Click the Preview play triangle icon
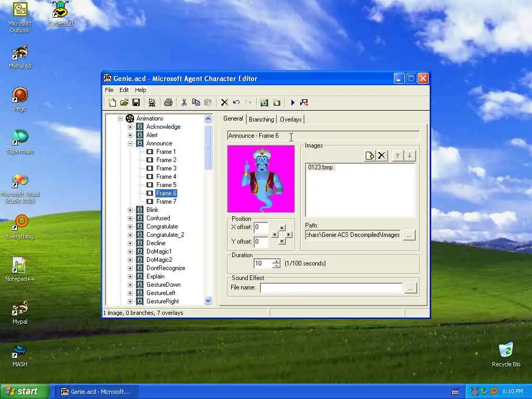The height and width of the screenshot is (399, 532). (293, 102)
